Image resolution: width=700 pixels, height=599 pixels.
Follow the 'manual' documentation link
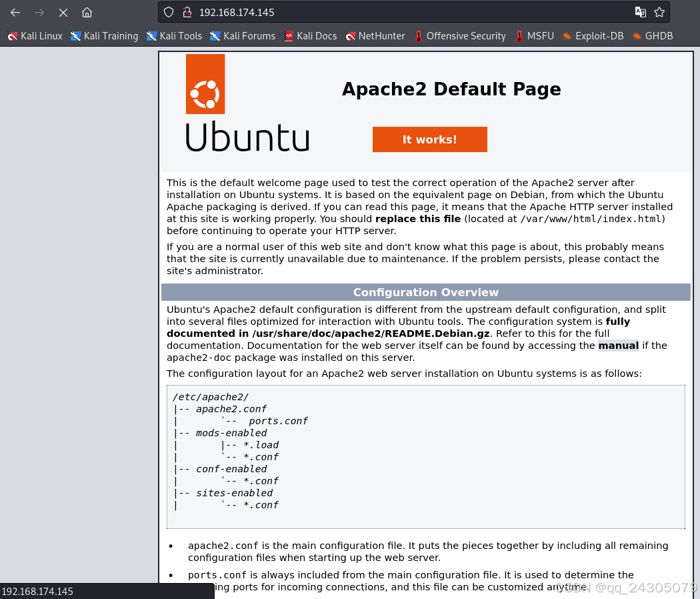618,346
